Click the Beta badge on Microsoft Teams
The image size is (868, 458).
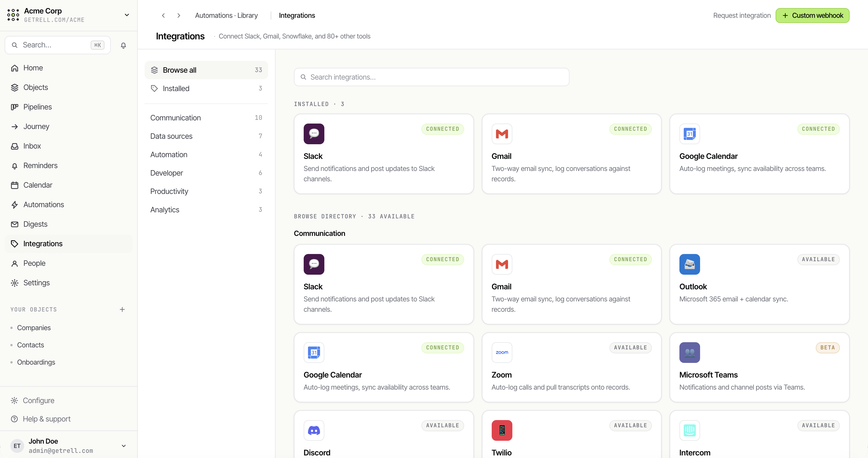click(x=827, y=348)
